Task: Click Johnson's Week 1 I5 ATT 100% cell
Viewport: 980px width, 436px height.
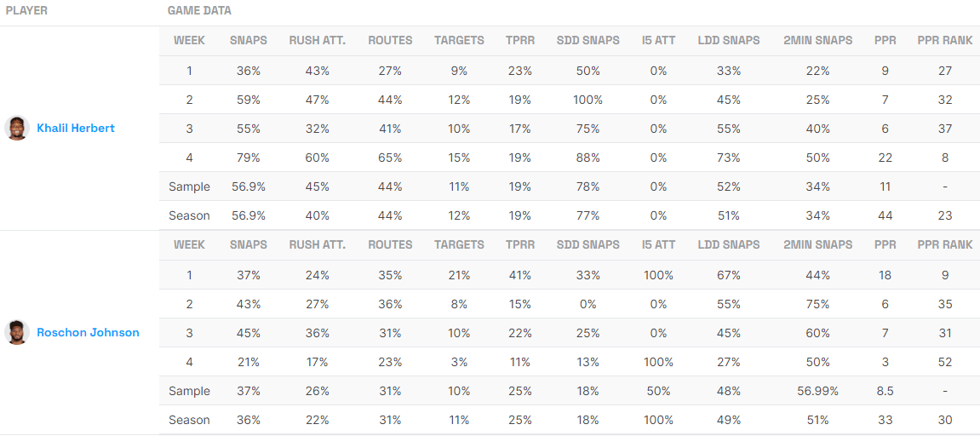Action: (658, 275)
